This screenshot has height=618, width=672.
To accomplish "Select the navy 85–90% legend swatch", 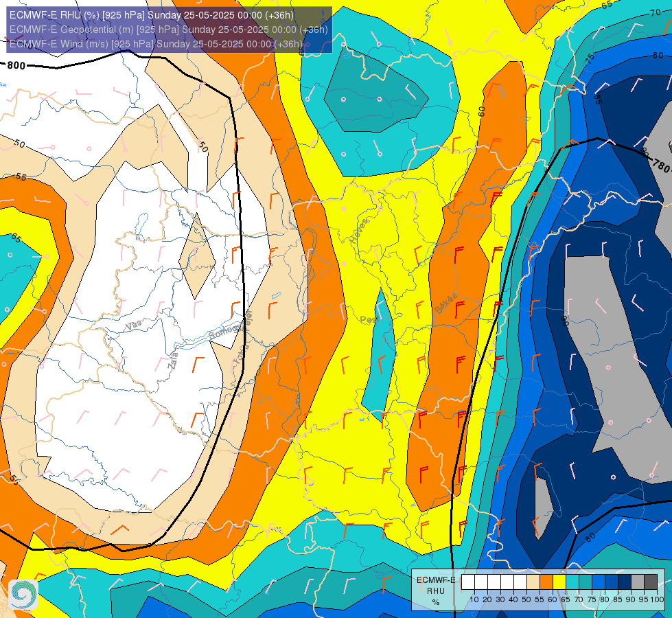I will coord(625,582).
